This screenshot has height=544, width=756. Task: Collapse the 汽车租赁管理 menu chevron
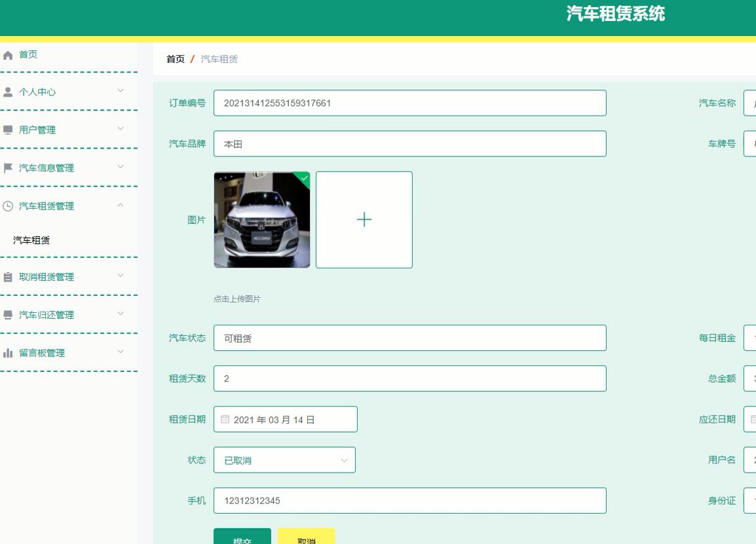[x=121, y=206]
